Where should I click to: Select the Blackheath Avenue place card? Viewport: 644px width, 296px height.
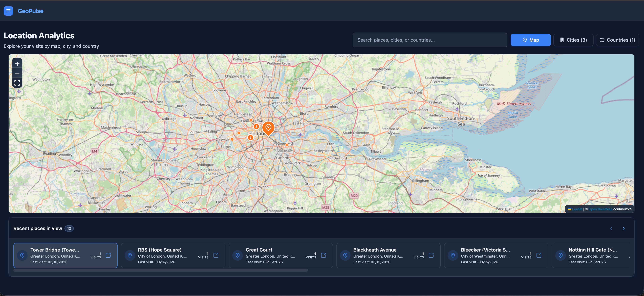pyautogui.click(x=388, y=255)
